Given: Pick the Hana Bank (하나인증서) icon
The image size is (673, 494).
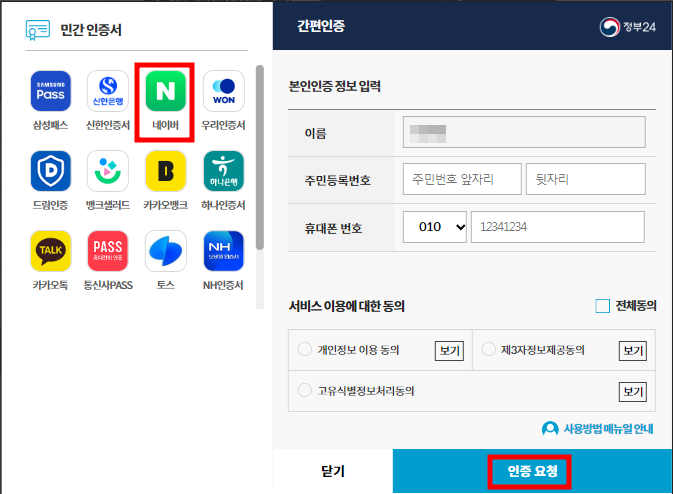Looking at the screenshot, I should (x=224, y=171).
